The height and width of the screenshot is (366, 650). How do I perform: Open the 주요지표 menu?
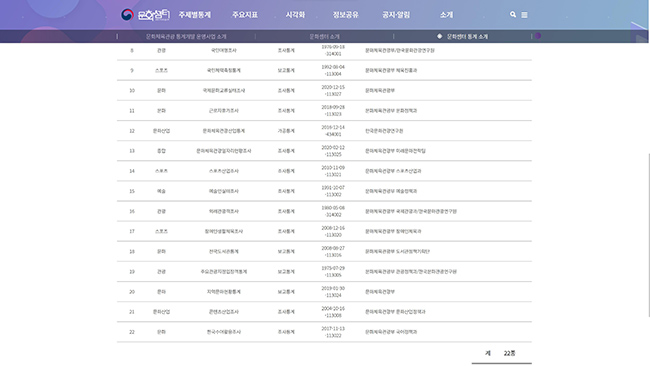click(245, 15)
